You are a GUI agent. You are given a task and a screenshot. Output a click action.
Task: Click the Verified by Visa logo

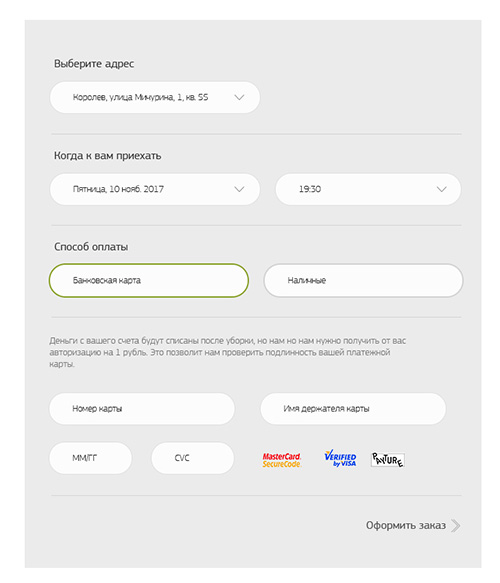click(340, 458)
